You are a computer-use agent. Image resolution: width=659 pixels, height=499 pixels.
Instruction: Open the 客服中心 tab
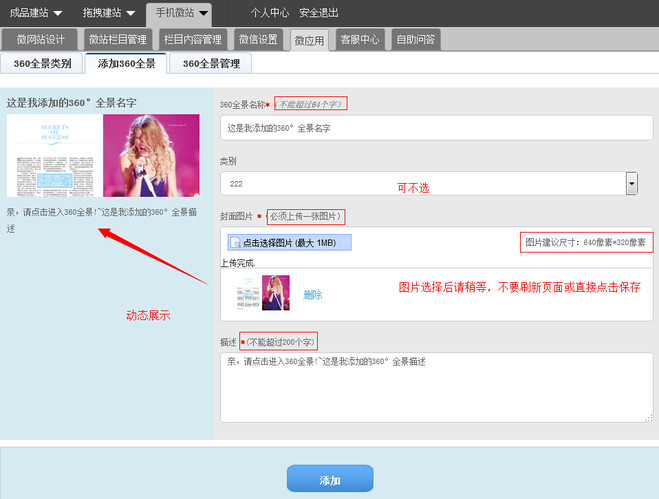359,40
